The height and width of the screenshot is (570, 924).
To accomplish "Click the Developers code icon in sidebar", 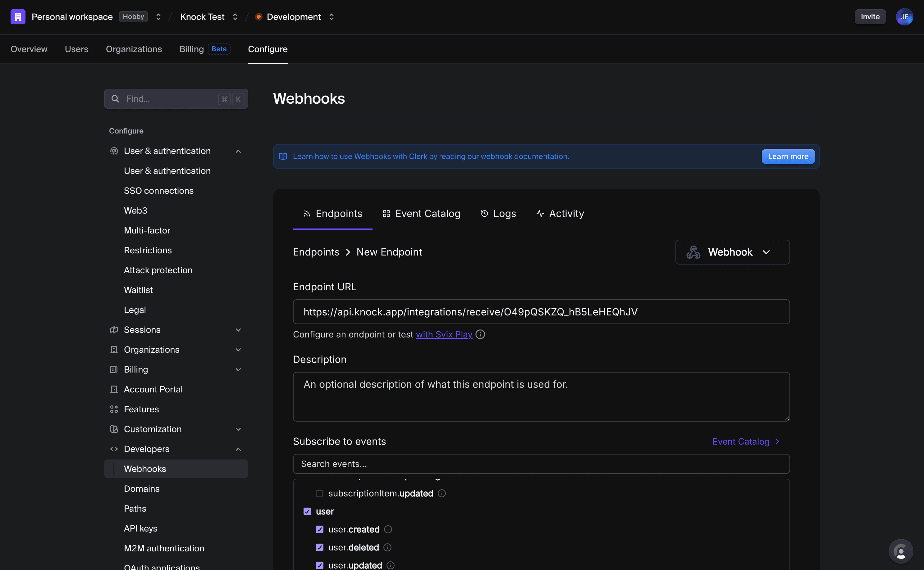I will (x=114, y=449).
